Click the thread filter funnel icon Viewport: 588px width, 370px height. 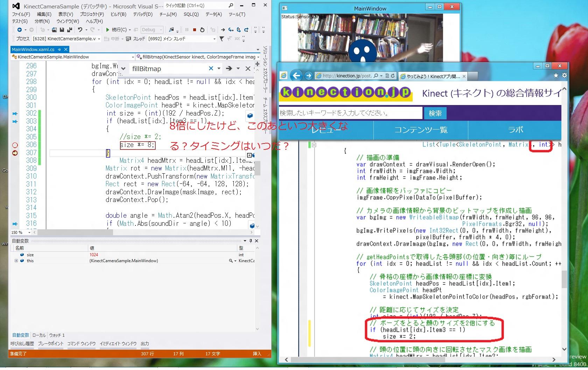point(222,39)
